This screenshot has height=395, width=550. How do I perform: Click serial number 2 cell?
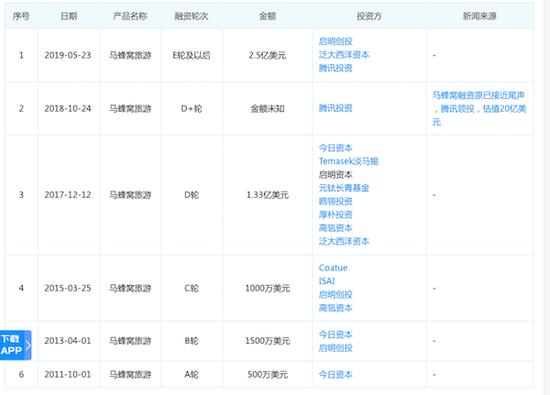click(x=21, y=108)
